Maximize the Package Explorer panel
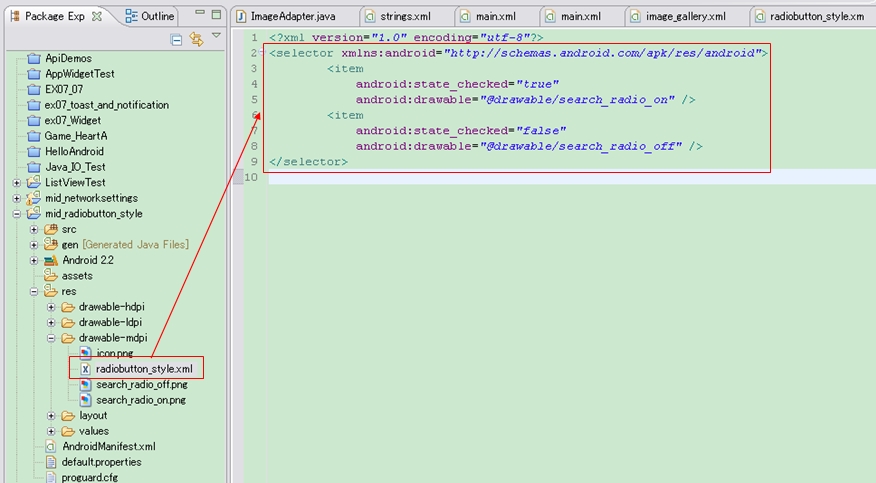This screenshot has height=483, width=876. pos(216,14)
